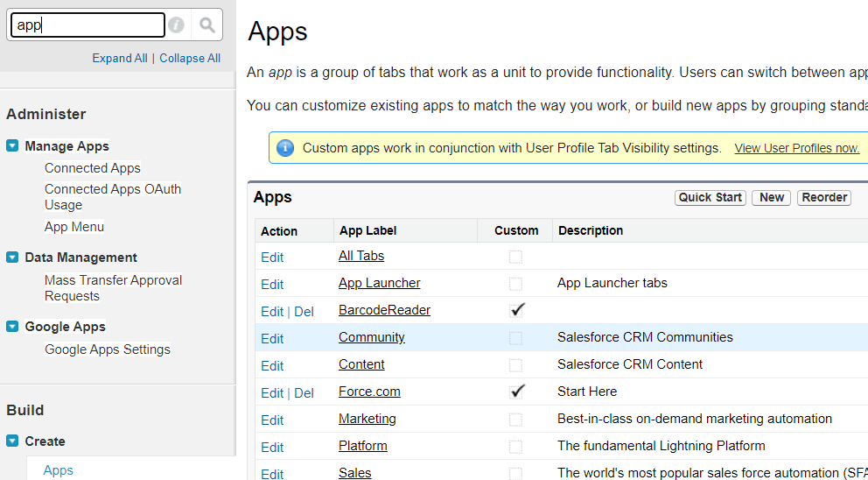
Task: Collapse the Manage Apps section
Action: tap(12, 146)
